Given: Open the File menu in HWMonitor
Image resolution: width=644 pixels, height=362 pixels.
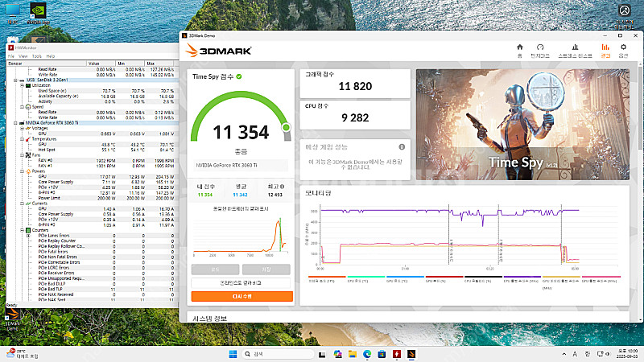Looking at the screenshot, I should click(x=11, y=56).
